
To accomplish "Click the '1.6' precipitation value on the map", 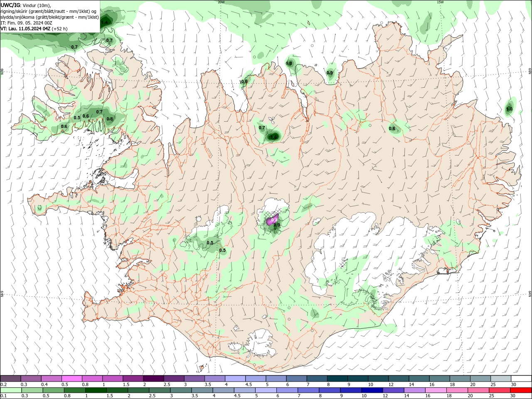I will 274,137.
